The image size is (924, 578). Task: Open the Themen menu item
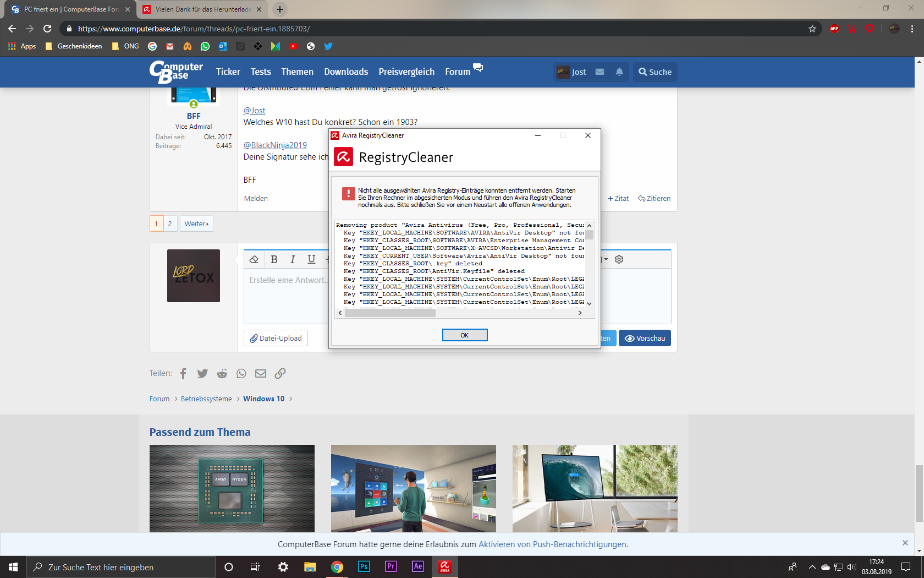click(x=297, y=72)
